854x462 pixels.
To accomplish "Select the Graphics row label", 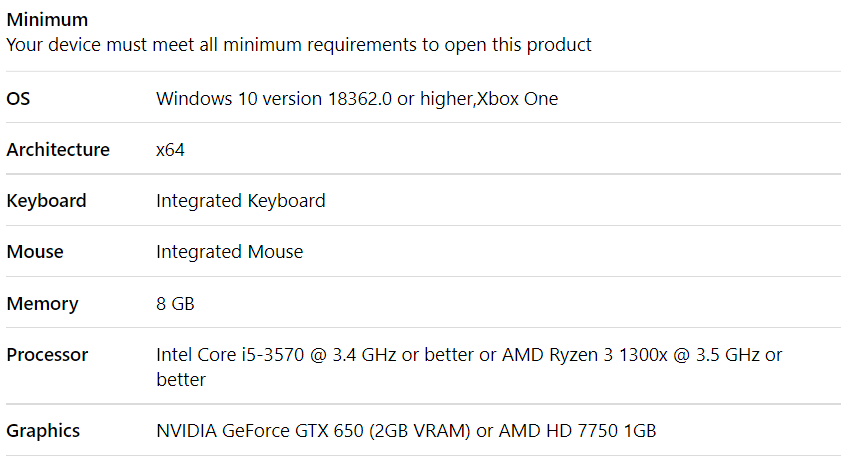I will [x=43, y=430].
